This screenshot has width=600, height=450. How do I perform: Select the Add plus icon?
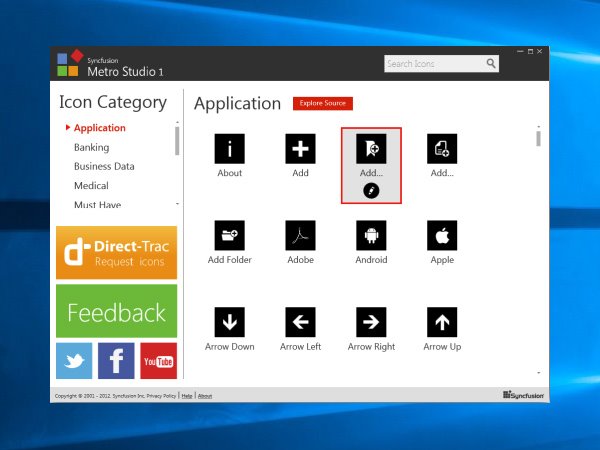(300, 148)
